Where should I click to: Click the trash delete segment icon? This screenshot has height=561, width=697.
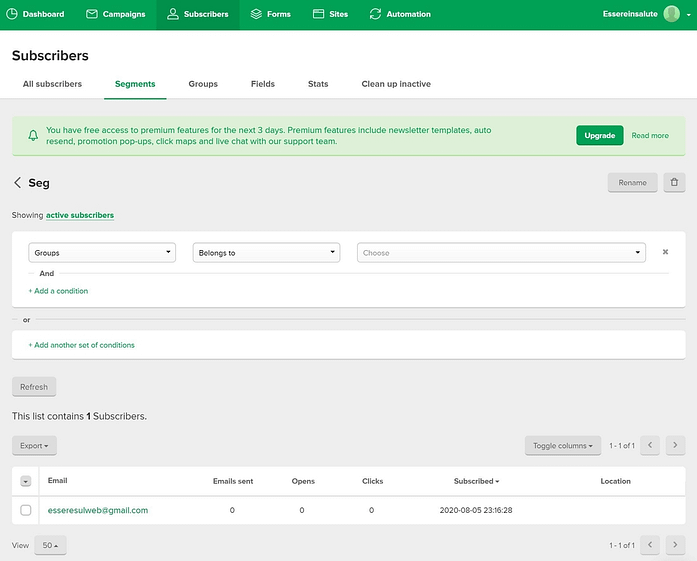point(674,182)
